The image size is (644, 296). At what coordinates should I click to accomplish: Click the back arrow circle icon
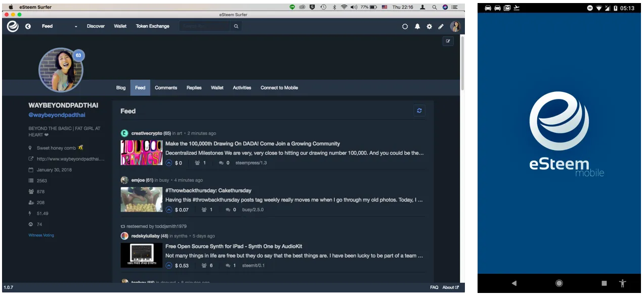click(x=28, y=26)
